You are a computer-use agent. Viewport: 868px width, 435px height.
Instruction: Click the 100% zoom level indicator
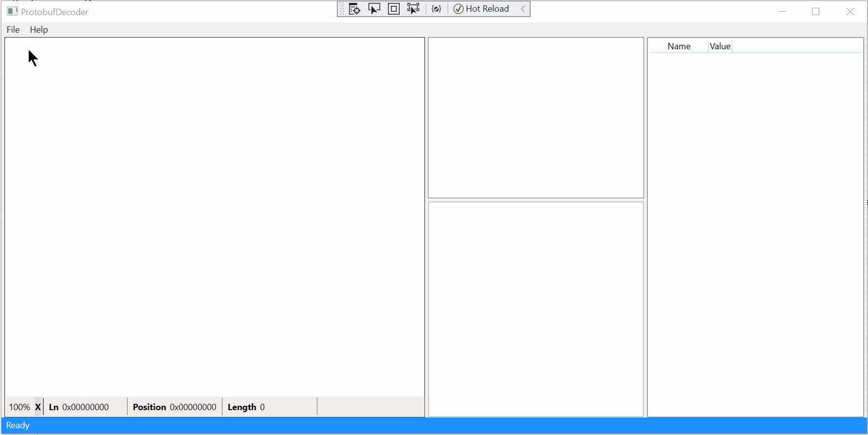point(19,407)
